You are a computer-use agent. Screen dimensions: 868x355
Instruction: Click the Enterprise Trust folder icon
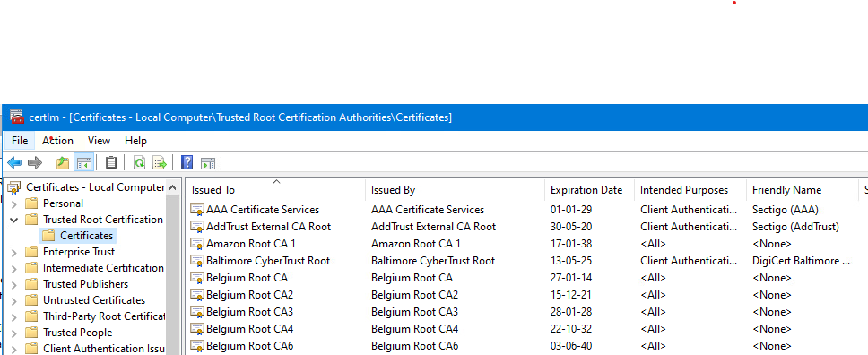tap(32, 252)
